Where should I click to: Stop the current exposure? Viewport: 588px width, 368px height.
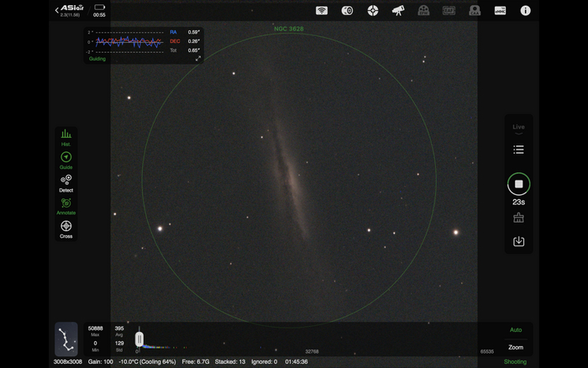pos(518,184)
